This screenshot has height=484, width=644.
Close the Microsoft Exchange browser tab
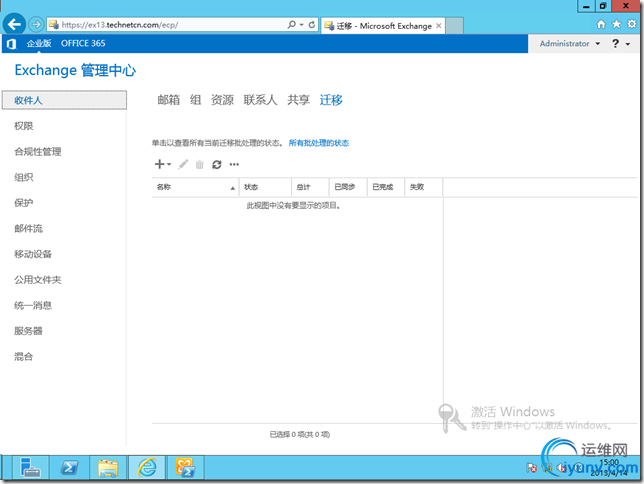[439, 25]
